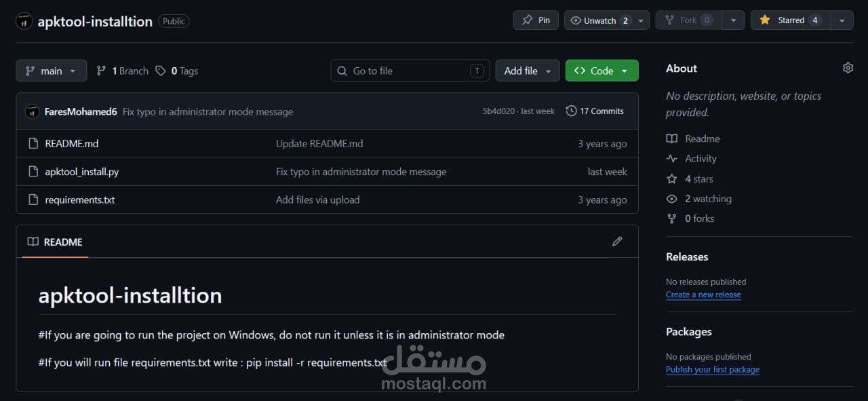Viewport: 868px width, 401px height.
Task: Click the file icon beside requirements.txt
Action: (x=33, y=199)
